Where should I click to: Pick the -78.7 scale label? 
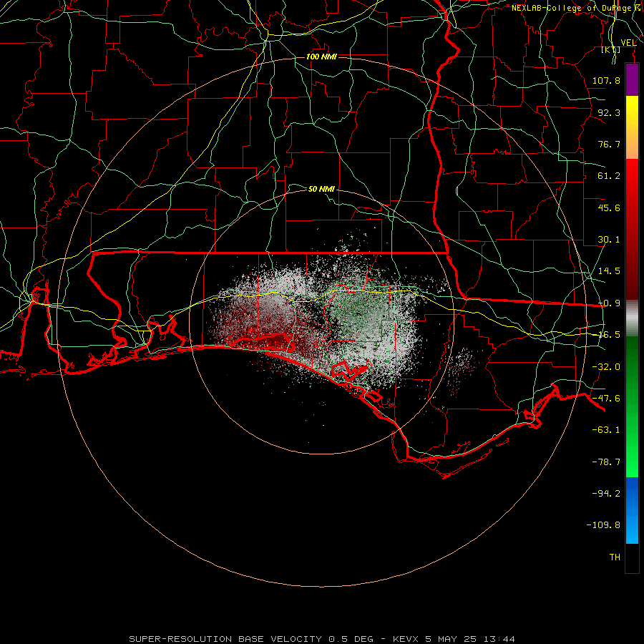(x=606, y=462)
